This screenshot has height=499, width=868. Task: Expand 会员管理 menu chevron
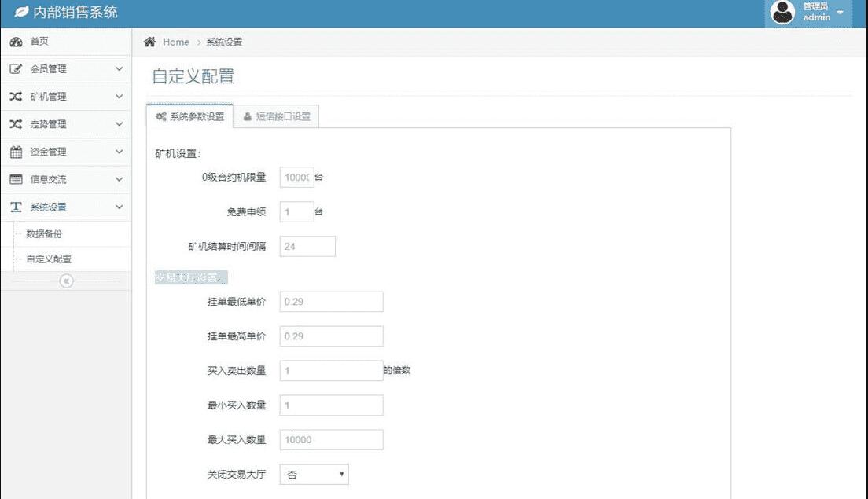[x=119, y=68]
